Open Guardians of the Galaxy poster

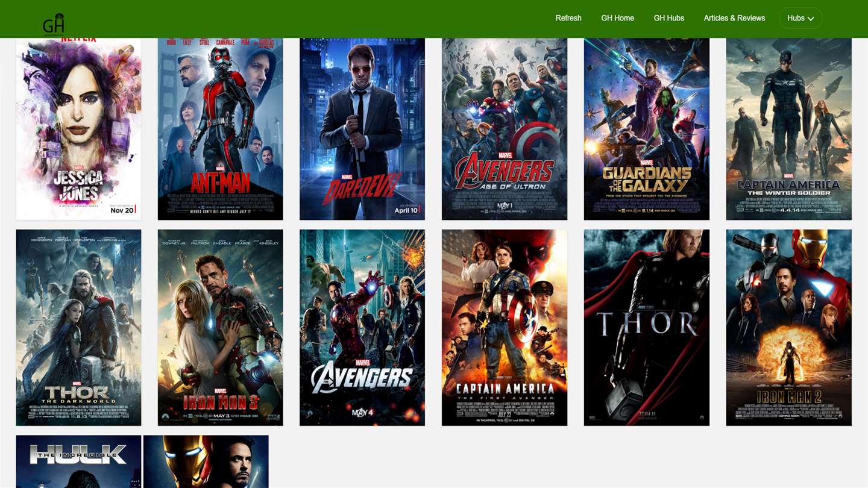[647, 129]
